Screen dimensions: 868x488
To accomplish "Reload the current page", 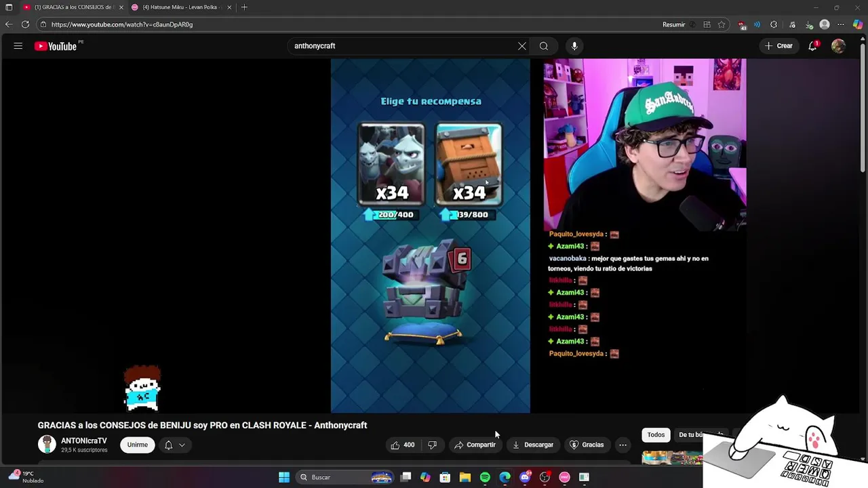I will coord(25,24).
